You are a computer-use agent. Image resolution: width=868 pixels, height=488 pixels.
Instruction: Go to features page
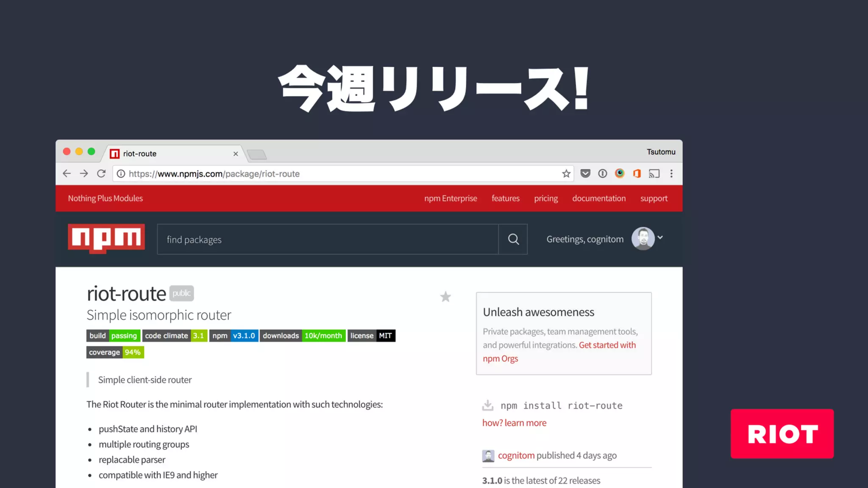tap(506, 198)
